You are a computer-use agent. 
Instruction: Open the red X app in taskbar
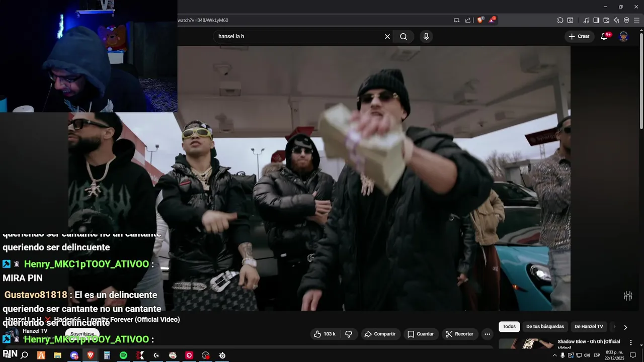tap(140, 355)
